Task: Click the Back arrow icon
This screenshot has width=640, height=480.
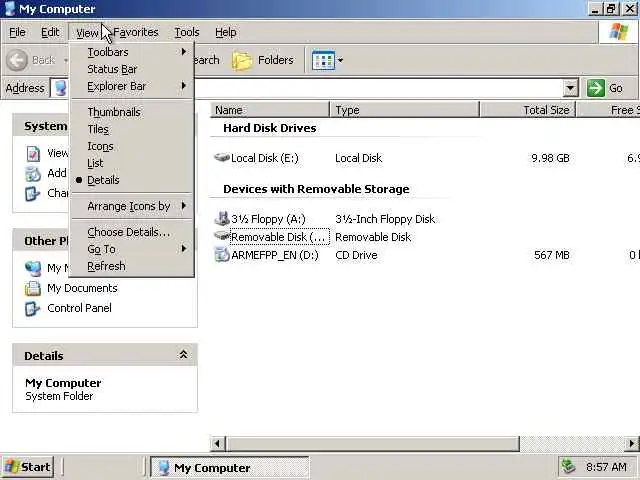Action: 17,60
